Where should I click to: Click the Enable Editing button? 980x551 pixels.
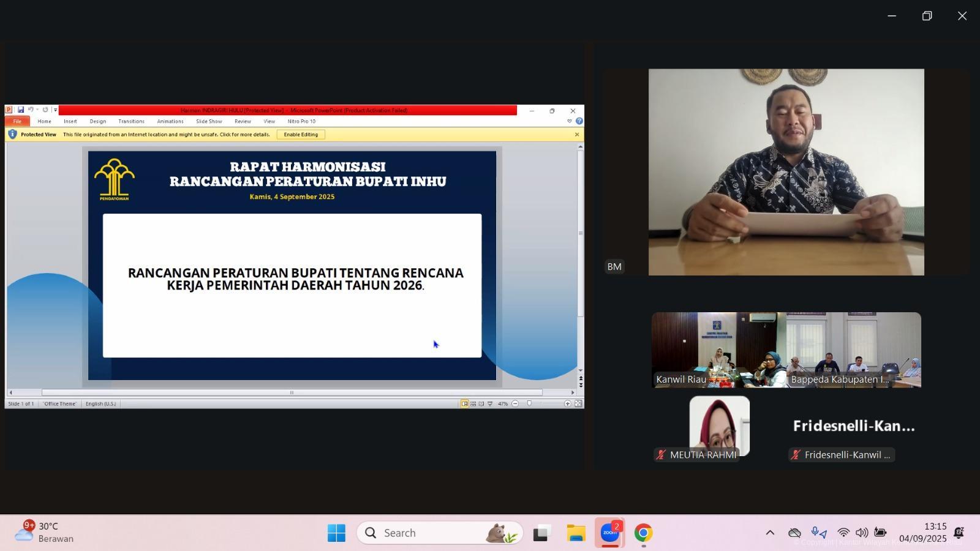tap(301, 135)
